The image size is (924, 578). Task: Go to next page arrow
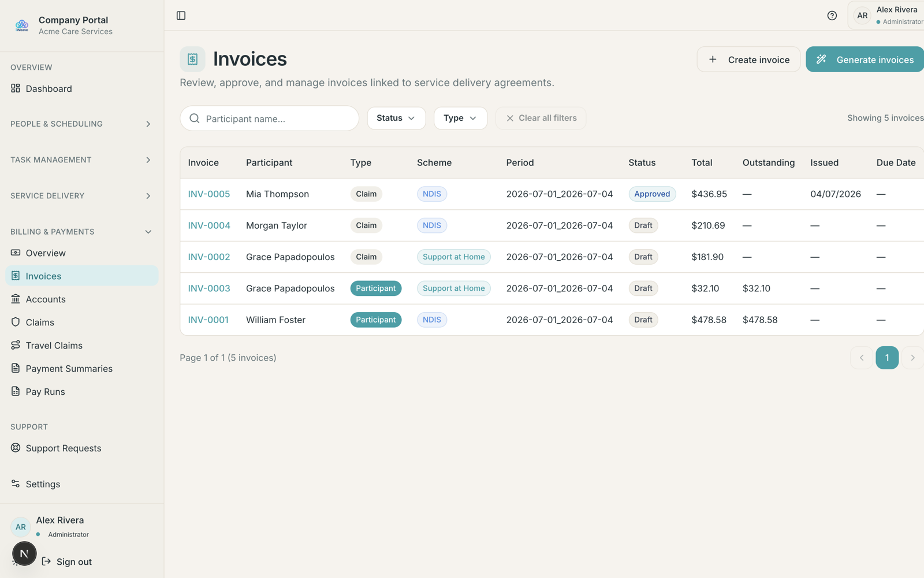[x=912, y=358]
